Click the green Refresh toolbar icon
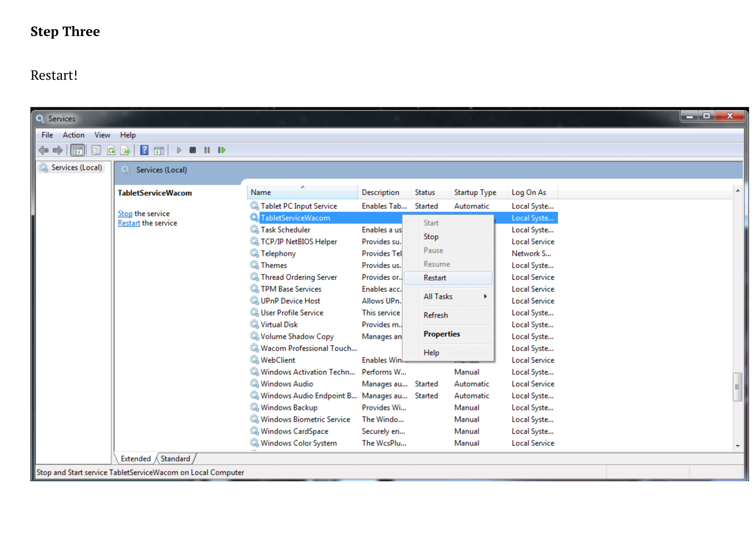Viewport: 756px width, 549px height. pos(111,150)
